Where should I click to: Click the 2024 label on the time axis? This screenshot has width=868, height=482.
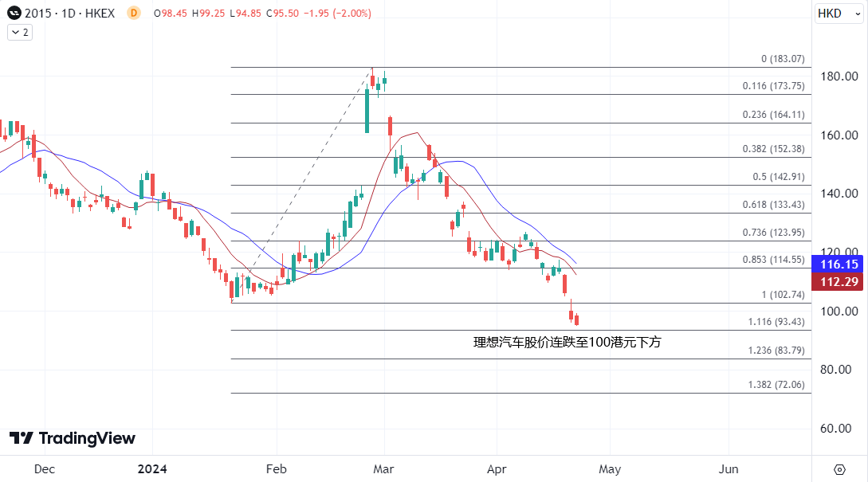pyautogui.click(x=152, y=469)
